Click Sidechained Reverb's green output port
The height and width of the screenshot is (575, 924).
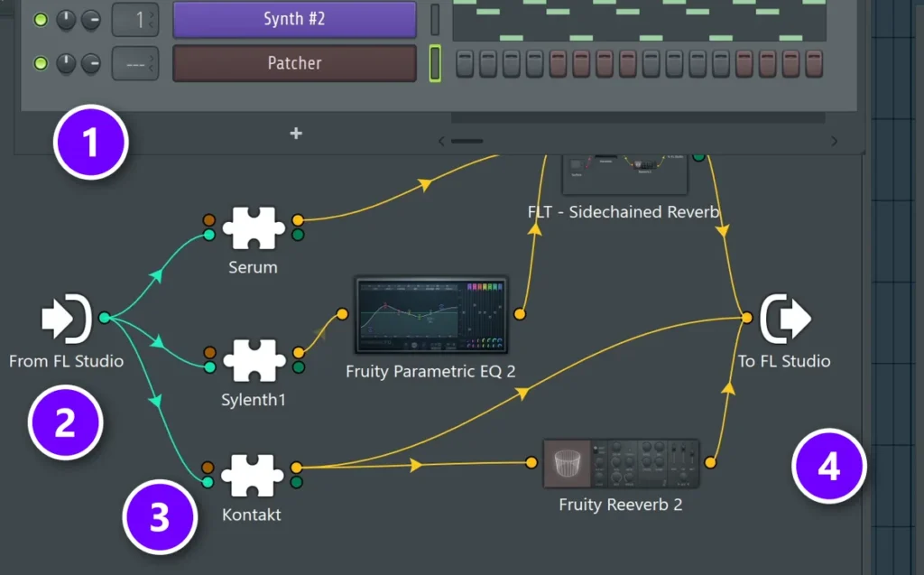[x=699, y=157]
